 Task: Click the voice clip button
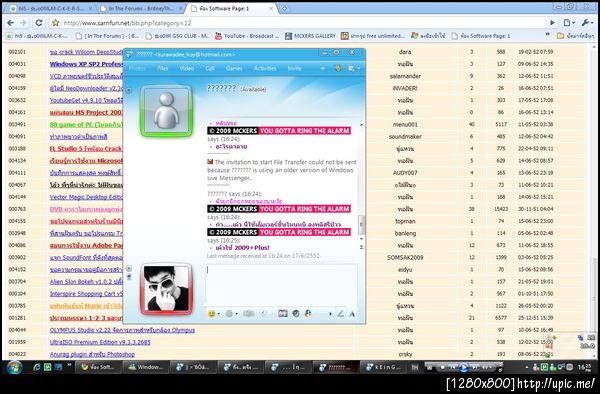(x=265, y=314)
